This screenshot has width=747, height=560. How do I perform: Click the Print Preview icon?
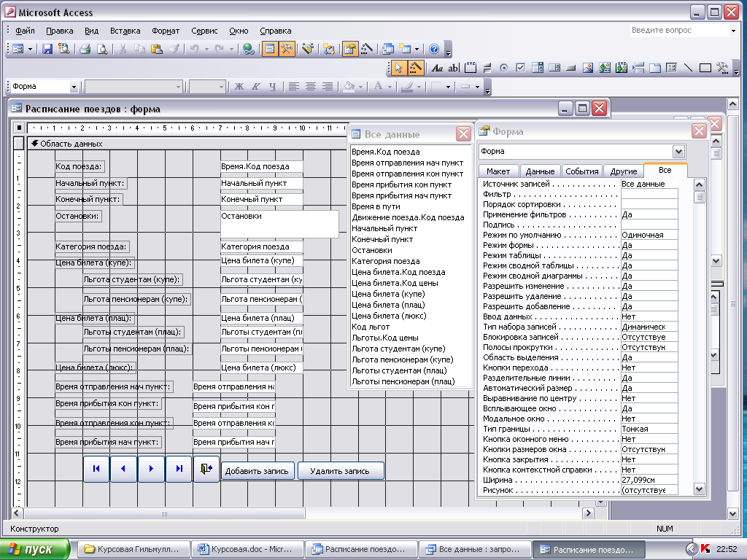(102, 49)
